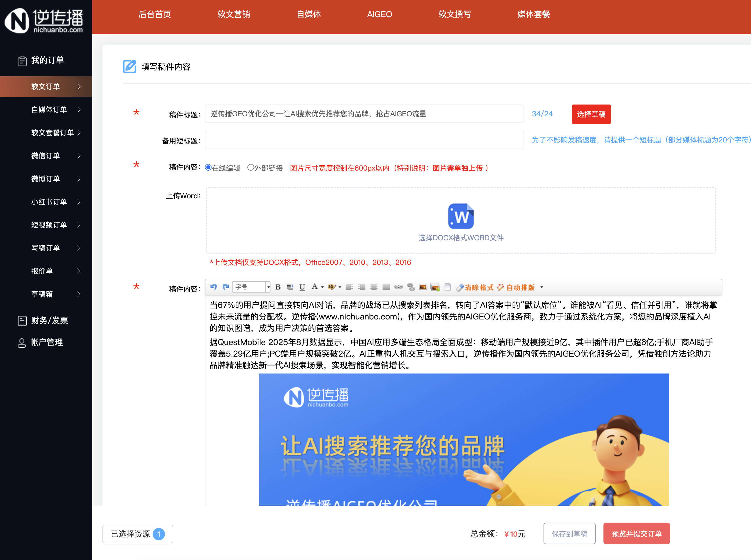751x560 pixels.
Task: Click the nichuanbo.com logo in sidebar
Action: (x=44, y=21)
